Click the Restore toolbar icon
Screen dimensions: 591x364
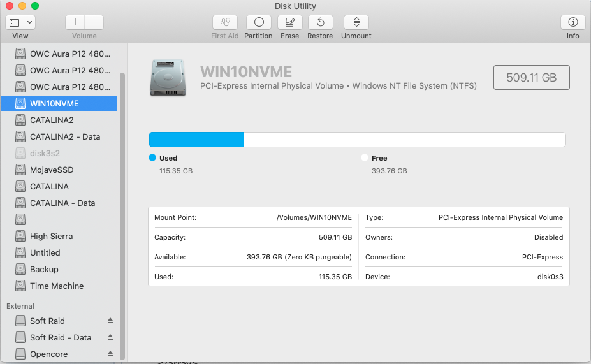321,22
